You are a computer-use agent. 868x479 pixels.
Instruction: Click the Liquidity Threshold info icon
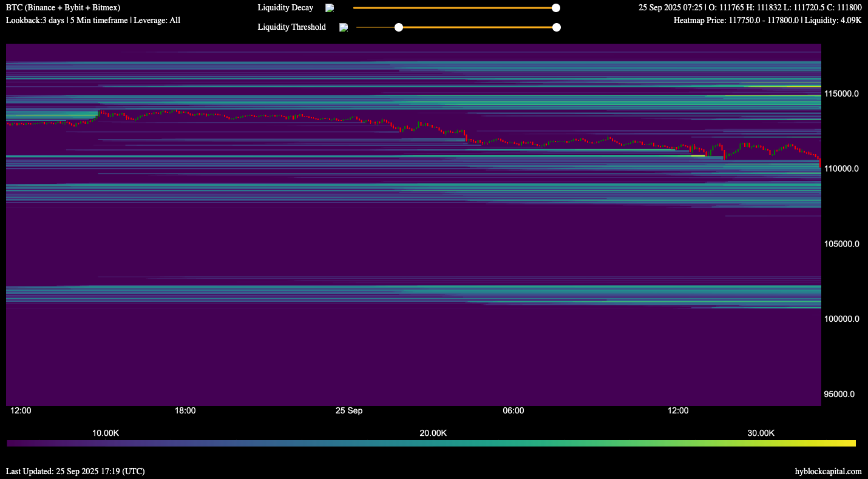[x=344, y=27]
